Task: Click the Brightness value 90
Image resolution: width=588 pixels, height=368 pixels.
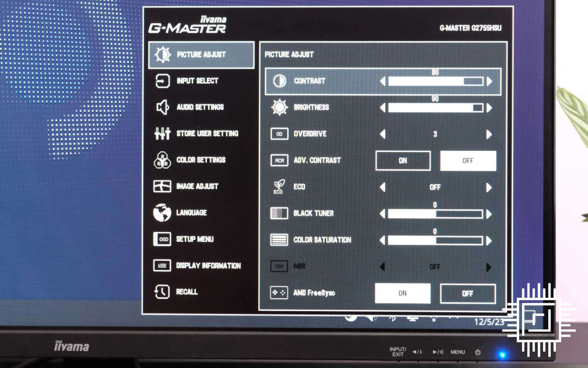Action: (435, 99)
